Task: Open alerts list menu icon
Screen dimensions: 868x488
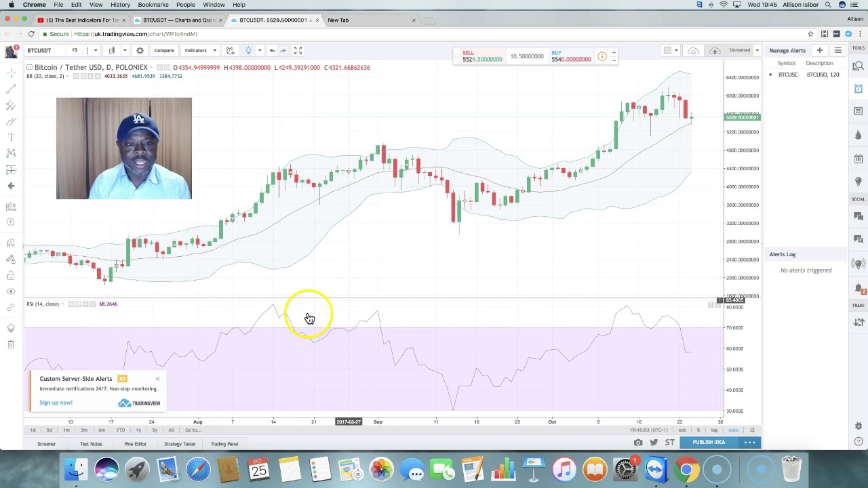Action: point(838,50)
